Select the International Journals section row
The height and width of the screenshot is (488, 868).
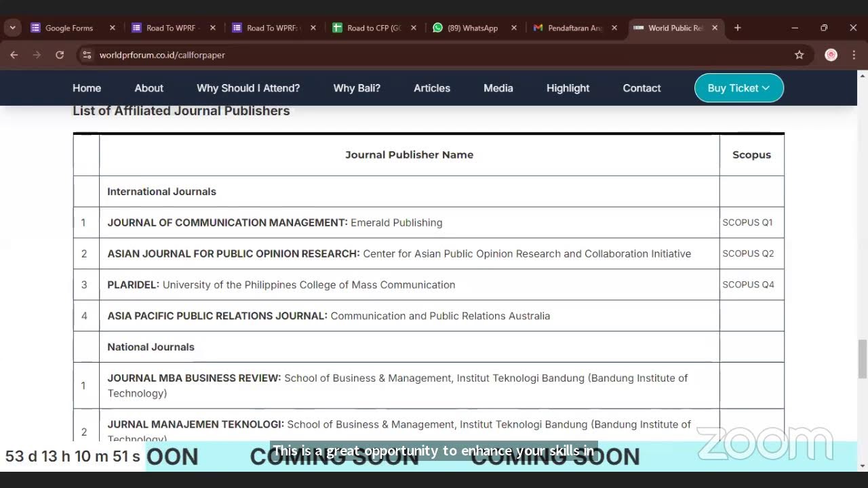click(429, 191)
